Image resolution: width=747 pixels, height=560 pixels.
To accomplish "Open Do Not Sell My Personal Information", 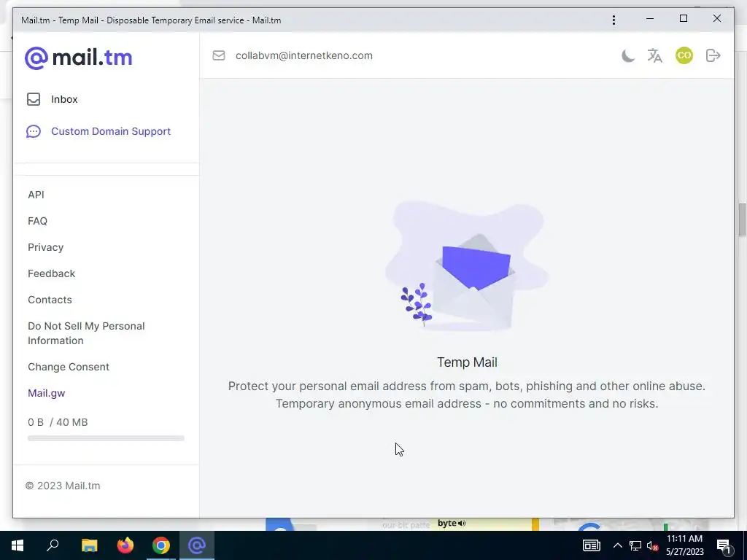I will tap(86, 333).
